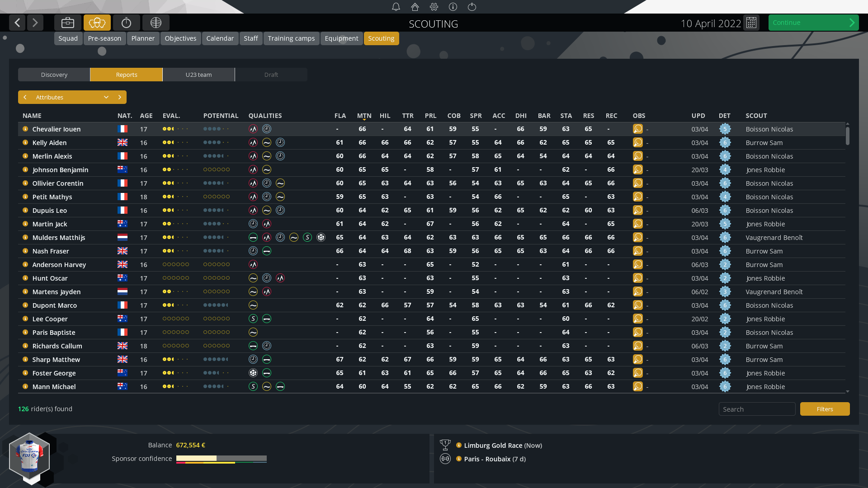Open the briefcase management icon

click(68, 23)
